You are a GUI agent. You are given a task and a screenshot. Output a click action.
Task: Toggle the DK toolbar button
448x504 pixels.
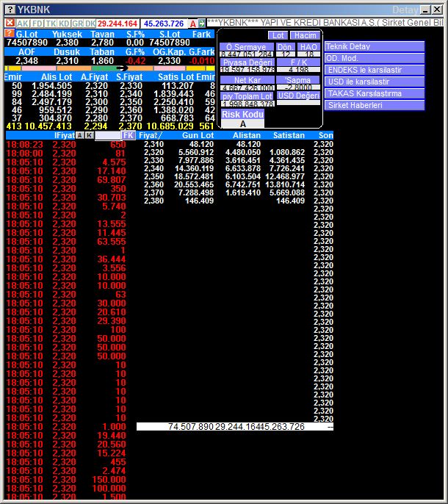[x=90, y=24]
